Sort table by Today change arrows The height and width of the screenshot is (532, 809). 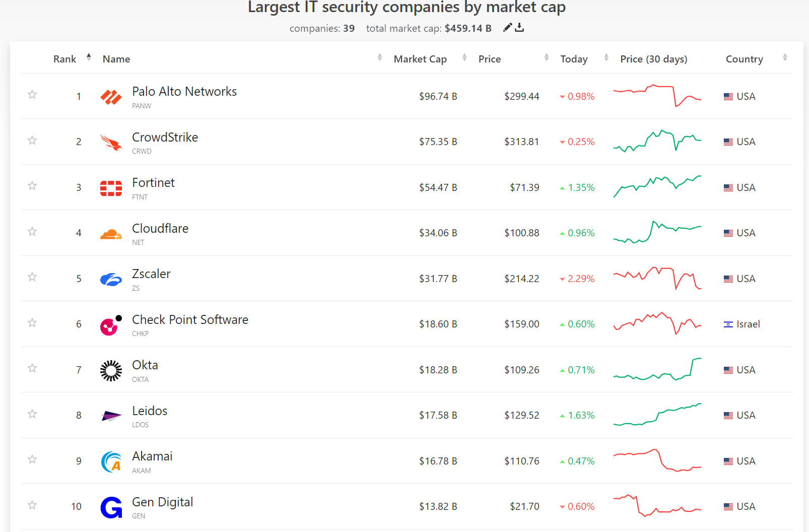(606, 57)
